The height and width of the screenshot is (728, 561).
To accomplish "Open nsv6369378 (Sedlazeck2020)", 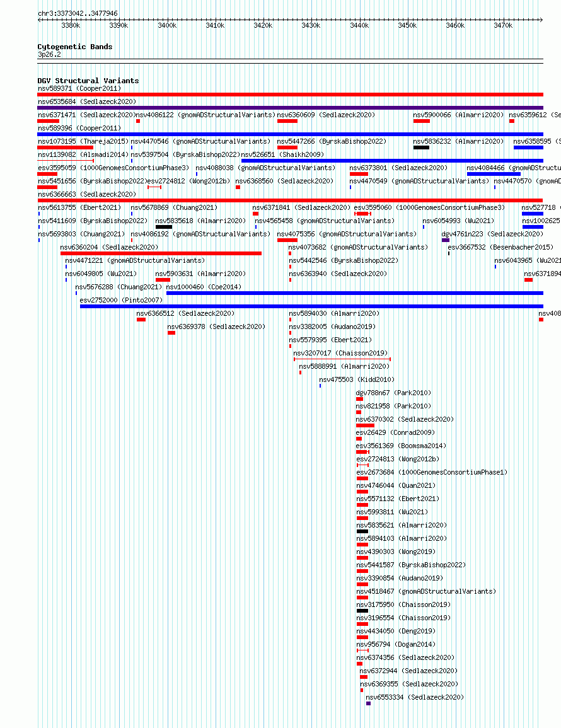I will pos(216,326).
